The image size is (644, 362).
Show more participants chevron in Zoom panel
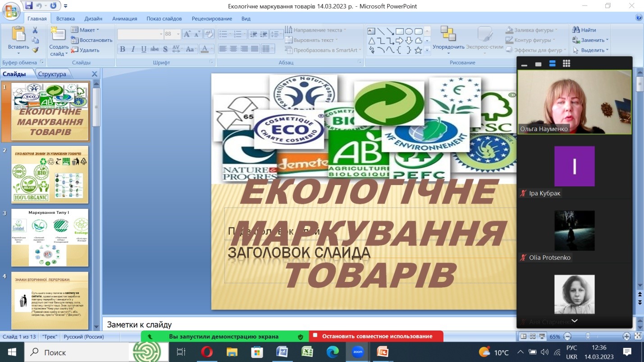tap(574, 321)
